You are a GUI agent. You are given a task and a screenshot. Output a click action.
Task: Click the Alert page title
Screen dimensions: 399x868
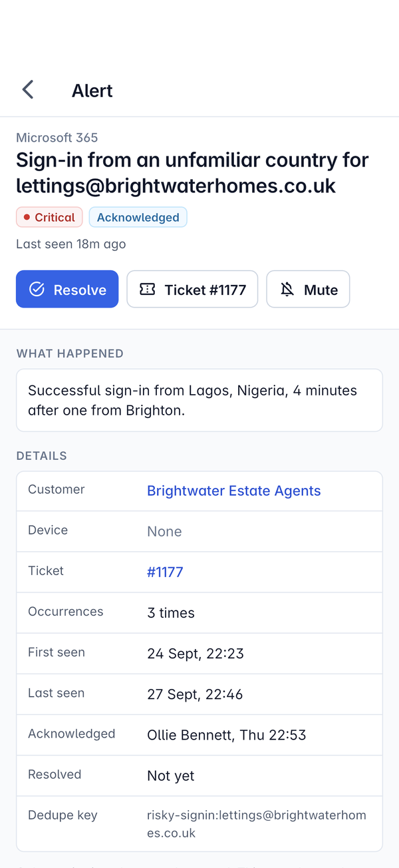click(92, 91)
